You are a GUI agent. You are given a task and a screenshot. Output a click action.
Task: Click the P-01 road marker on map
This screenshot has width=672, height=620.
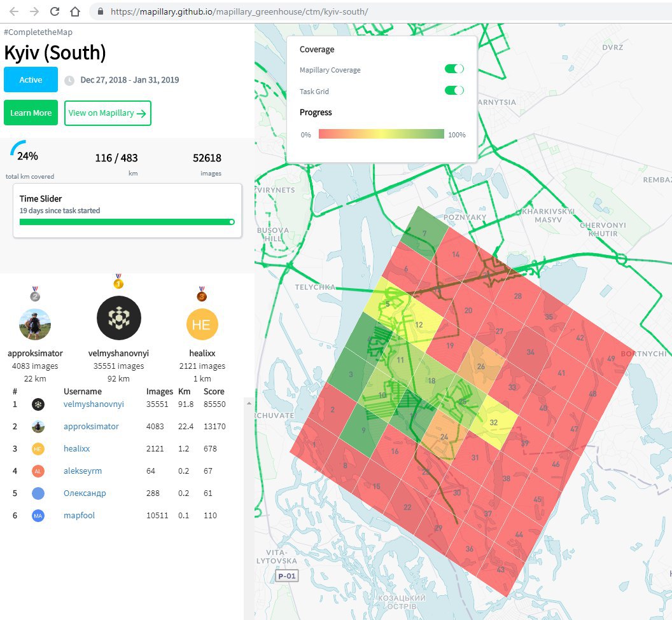[x=287, y=576]
